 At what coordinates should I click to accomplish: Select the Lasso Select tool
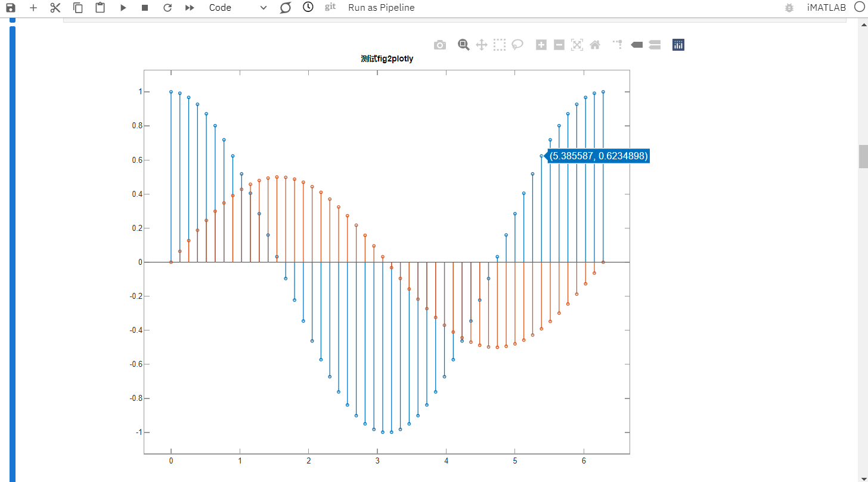[x=517, y=45]
